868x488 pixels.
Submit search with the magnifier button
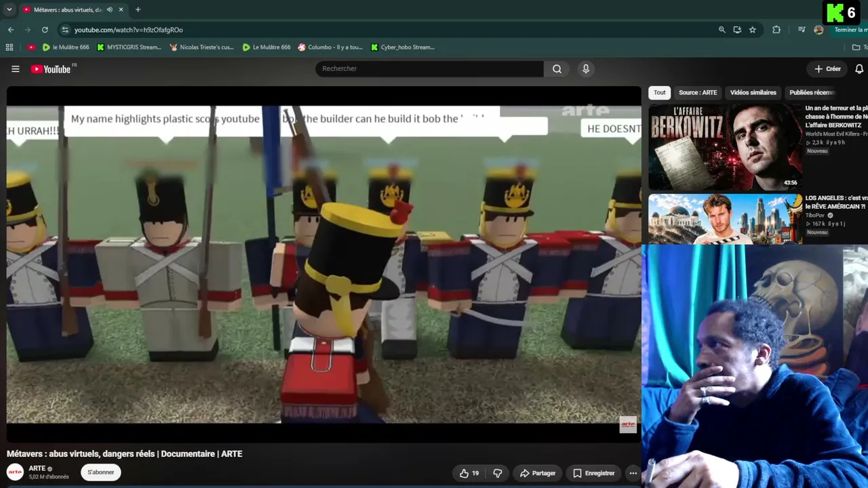pyautogui.click(x=557, y=68)
